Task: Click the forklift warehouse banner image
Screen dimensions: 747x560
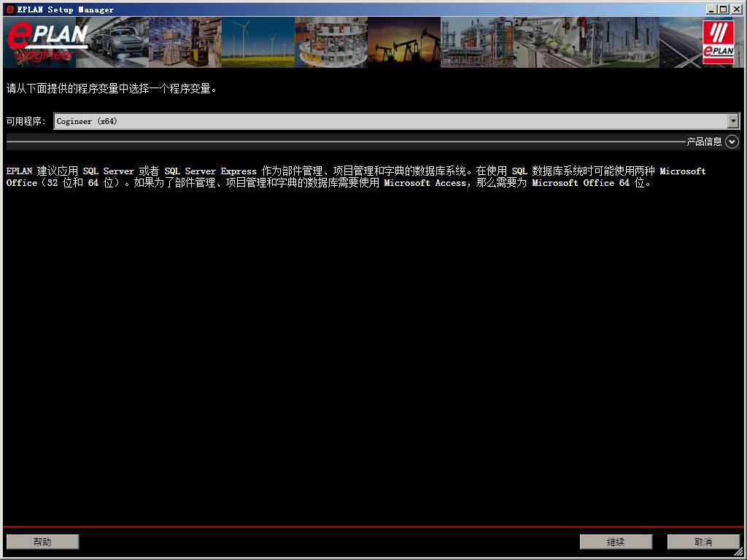Action: [x=185, y=42]
